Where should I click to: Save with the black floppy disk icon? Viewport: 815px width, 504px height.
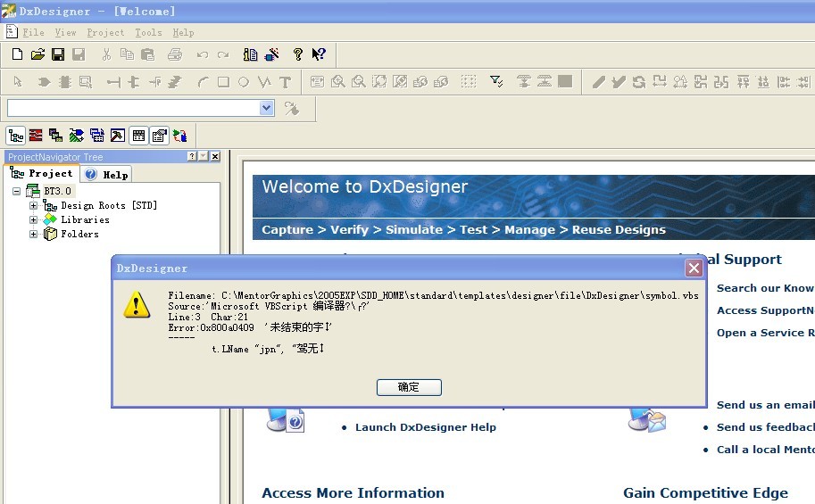pyautogui.click(x=58, y=54)
